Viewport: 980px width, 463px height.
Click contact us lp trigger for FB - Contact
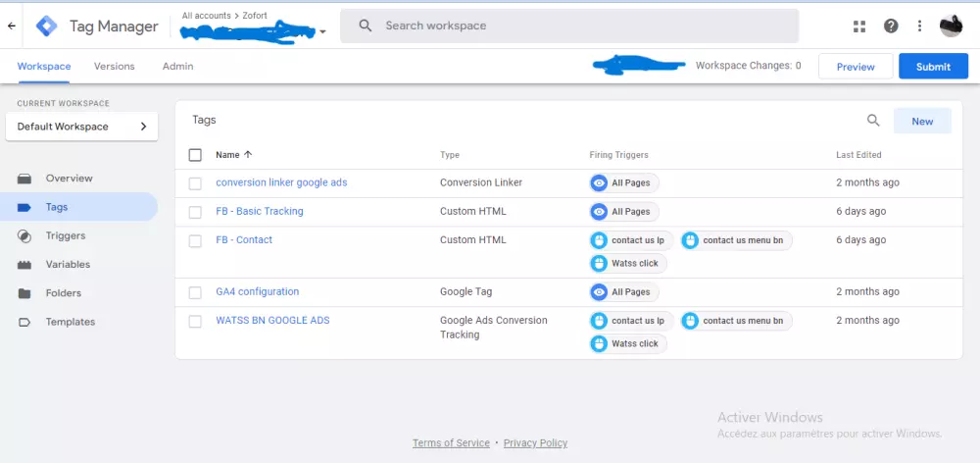pyautogui.click(x=631, y=240)
